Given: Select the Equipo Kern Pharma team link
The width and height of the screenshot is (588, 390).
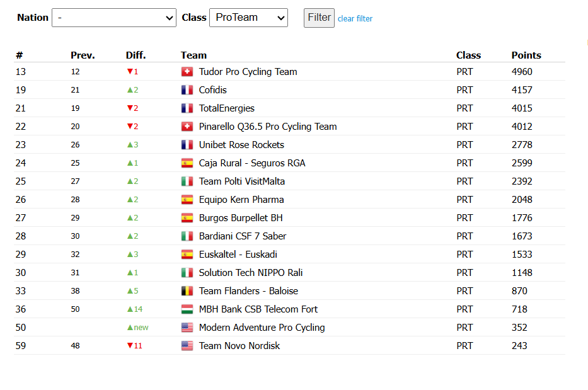Looking at the screenshot, I should (x=241, y=200).
